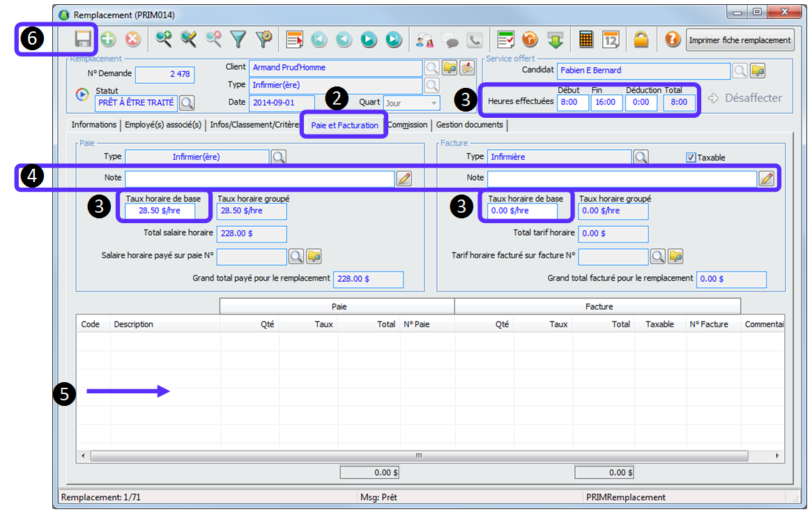Click the red delete record icon

(132, 40)
